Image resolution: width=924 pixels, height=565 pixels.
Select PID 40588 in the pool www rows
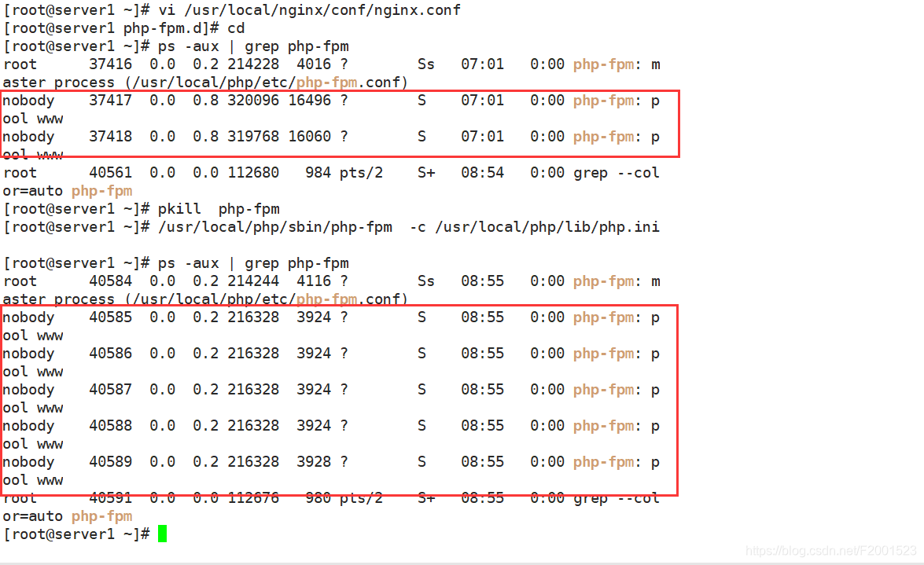point(111,426)
